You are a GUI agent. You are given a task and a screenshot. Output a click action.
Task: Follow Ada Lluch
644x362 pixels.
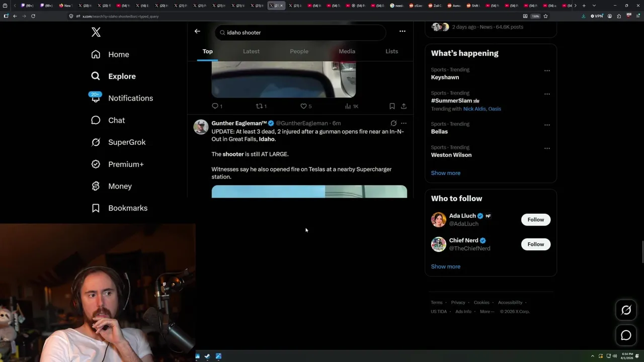tap(536, 220)
